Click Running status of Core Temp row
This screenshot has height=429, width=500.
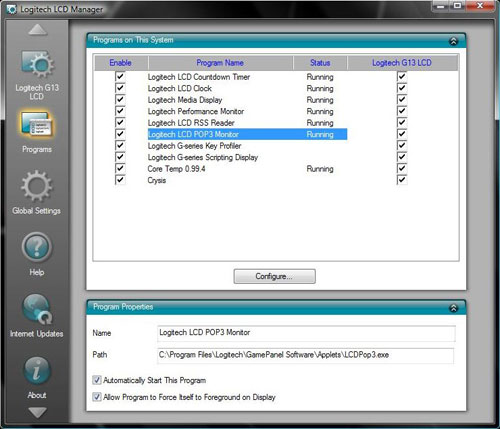pyautogui.click(x=320, y=169)
